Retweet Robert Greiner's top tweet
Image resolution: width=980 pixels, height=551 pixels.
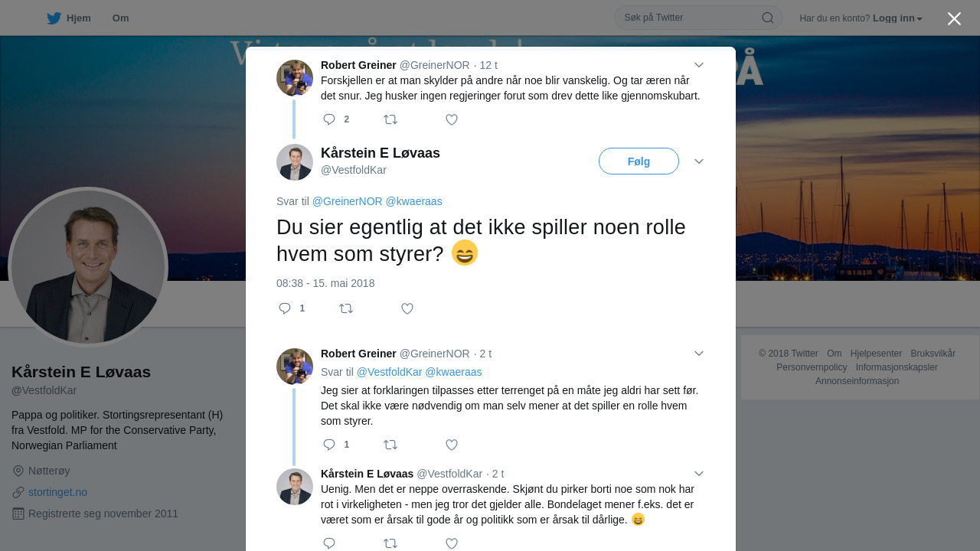click(x=390, y=119)
